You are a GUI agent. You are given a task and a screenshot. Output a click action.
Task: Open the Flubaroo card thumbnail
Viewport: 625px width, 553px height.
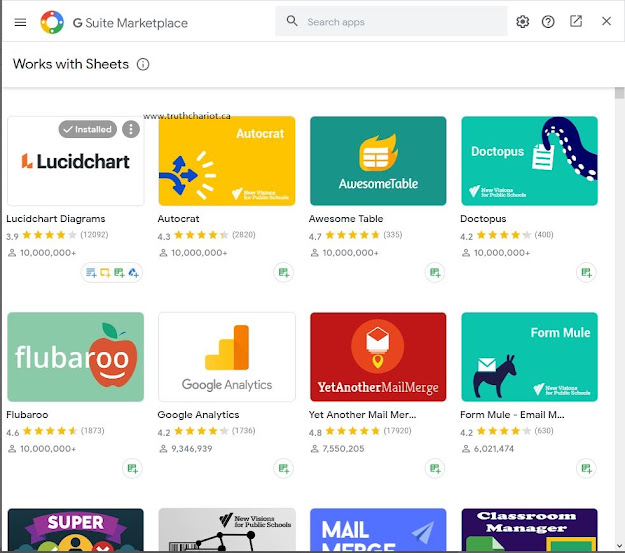76,357
